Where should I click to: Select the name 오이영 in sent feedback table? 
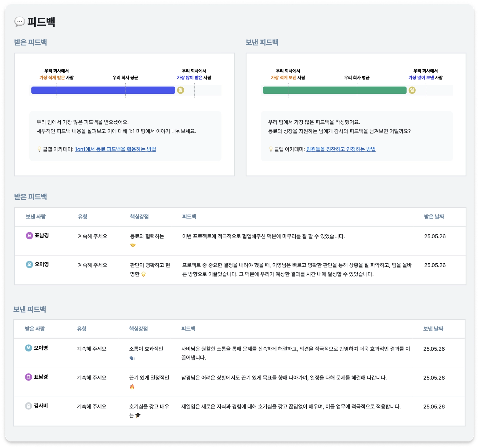41,348
